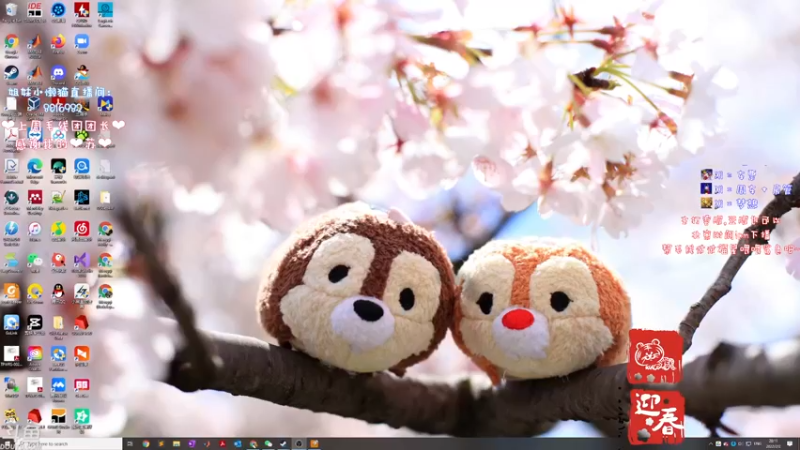This screenshot has height=450, width=800.
Task: Open the green star app icon
Action: [82, 416]
